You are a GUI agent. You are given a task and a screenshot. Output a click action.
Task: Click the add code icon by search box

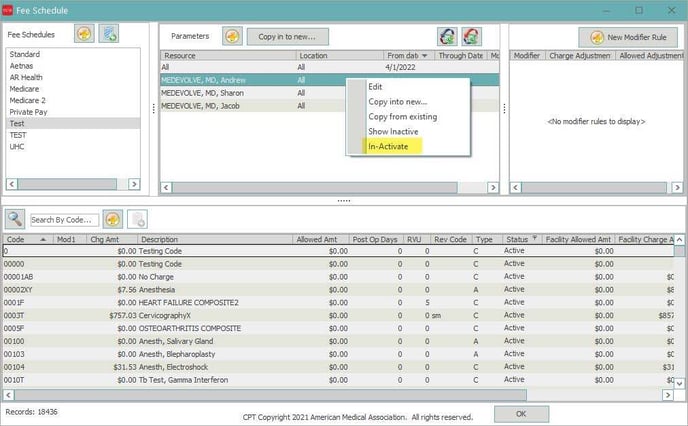click(x=113, y=218)
